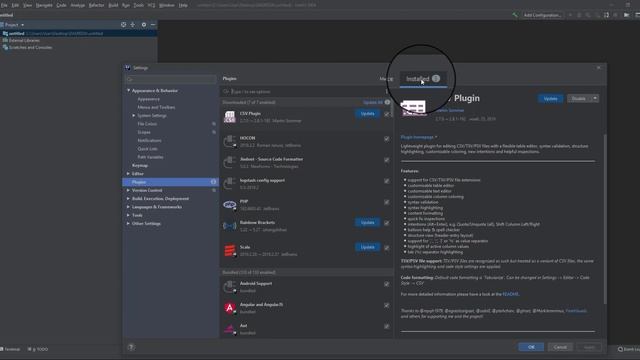Click the plugin search field

(x=304, y=92)
